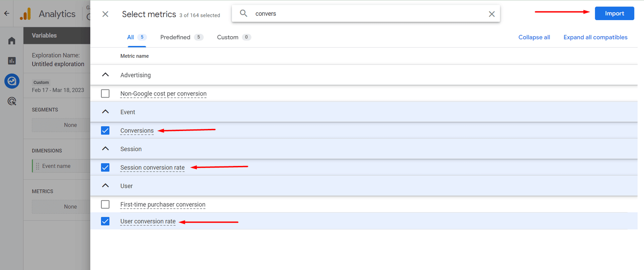Switch to the Custom metrics tab
This screenshot has width=644, height=270.
(228, 37)
